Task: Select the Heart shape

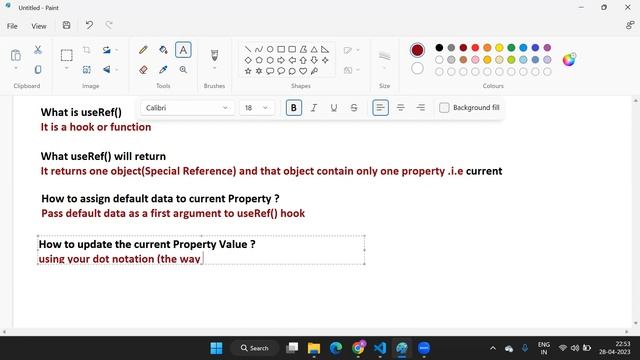Action: (303, 71)
